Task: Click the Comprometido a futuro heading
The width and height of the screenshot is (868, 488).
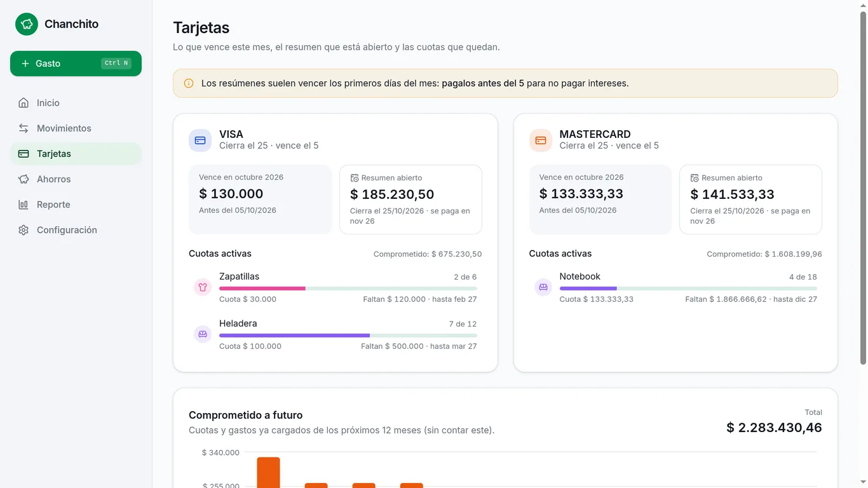Action: [x=245, y=415]
